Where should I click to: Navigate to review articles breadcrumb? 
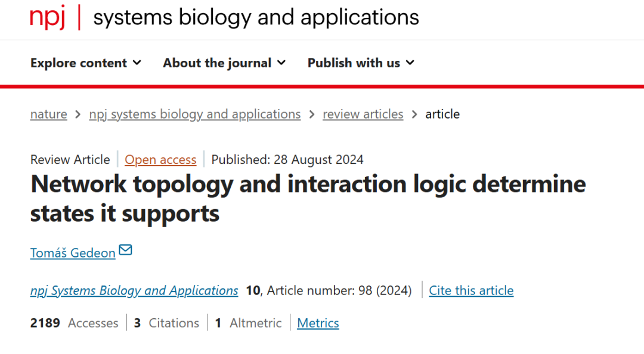(x=363, y=114)
